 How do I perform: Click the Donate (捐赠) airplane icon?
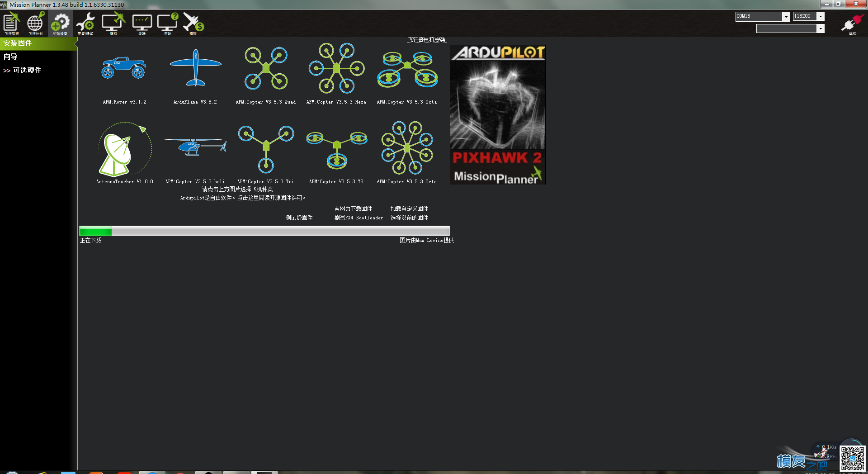pyautogui.click(x=193, y=24)
